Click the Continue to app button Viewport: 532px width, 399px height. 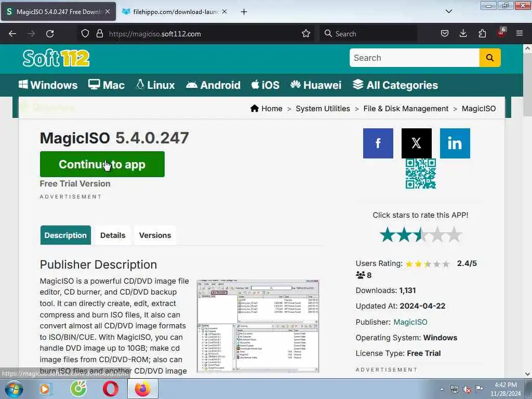(102, 164)
